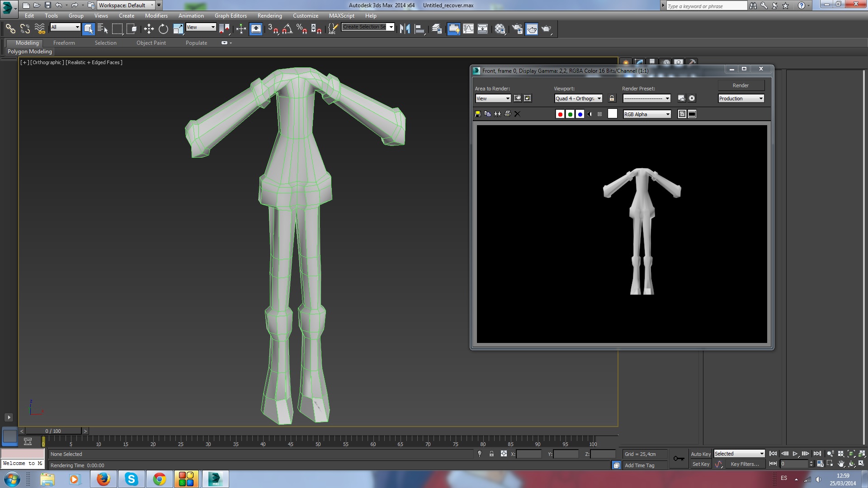Select the Move transform tool
The width and height of the screenshot is (868, 488).
[149, 29]
